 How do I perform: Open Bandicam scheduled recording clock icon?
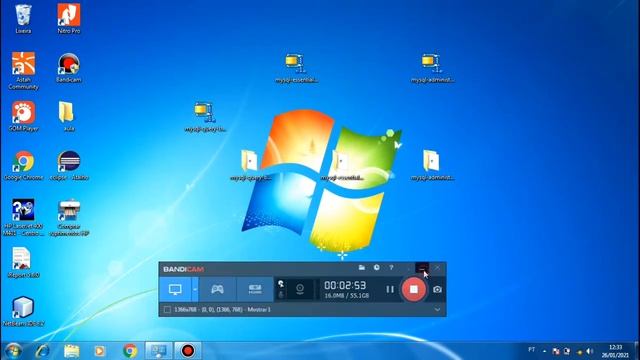(376, 267)
